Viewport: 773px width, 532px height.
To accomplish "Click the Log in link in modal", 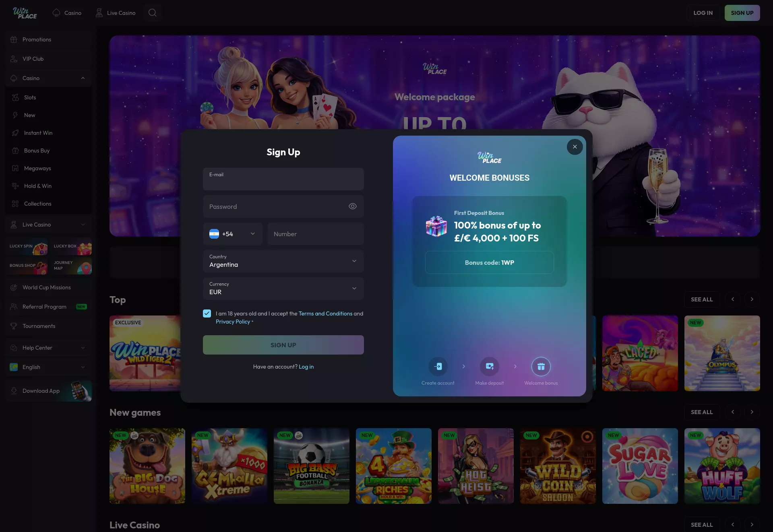I will (306, 367).
